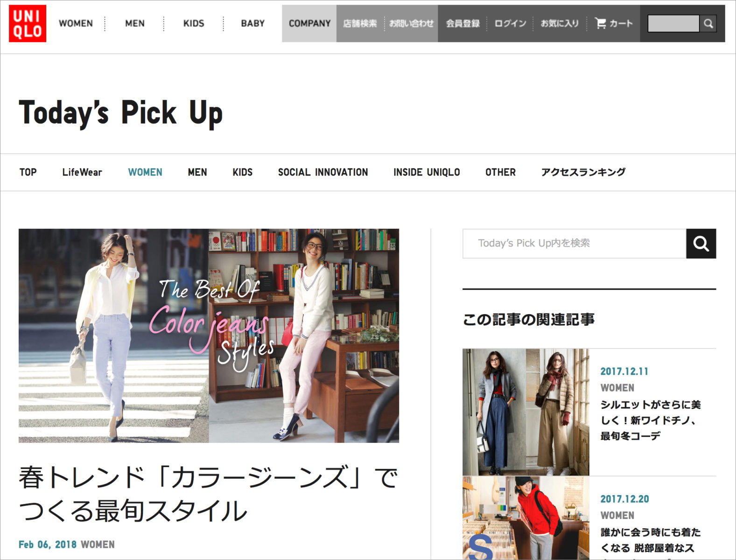
Task: Click the 2017.12.20 article date
Action: (624, 499)
